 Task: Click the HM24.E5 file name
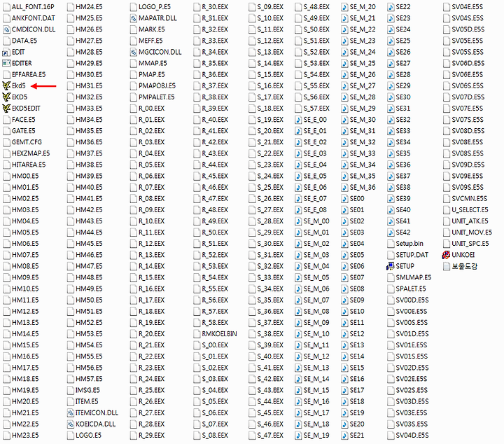[89, 7]
